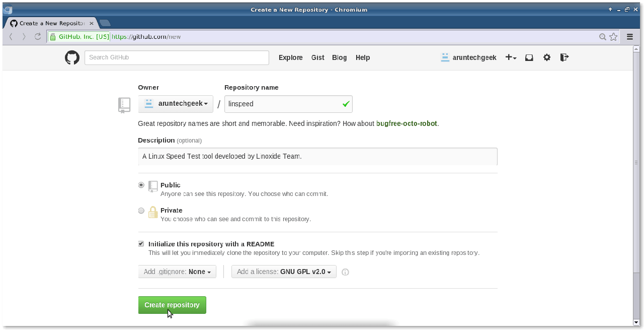Image resolution: width=644 pixels, height=330 pixels.
Task: Open the Owner aruntechgeek dropdown
Action: pyautogui.click(x=176, y=104)
